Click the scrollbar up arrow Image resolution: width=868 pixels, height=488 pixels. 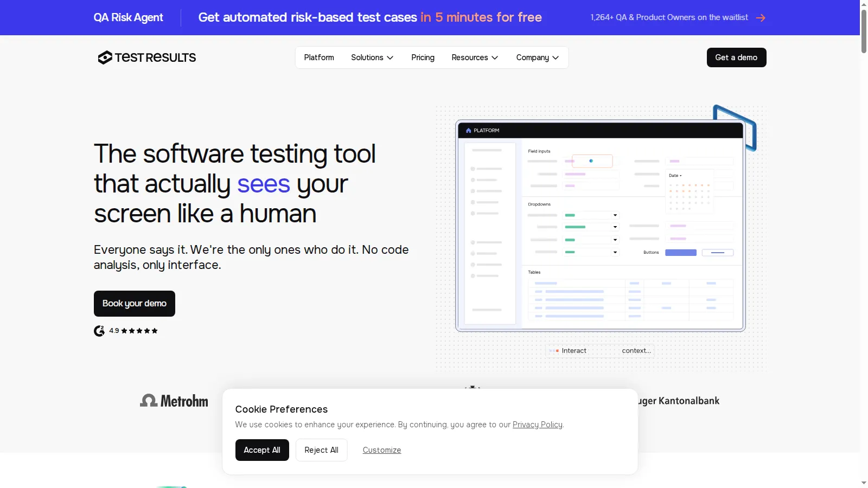[x=864, y=4]
